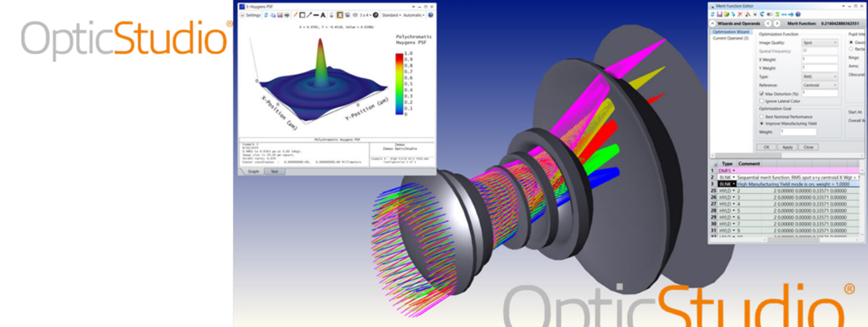Image resolution: width=868 pixels, height=327 pixels.
Task: Collapse the Wizards and Operands section
Action: tap(713, 24)
